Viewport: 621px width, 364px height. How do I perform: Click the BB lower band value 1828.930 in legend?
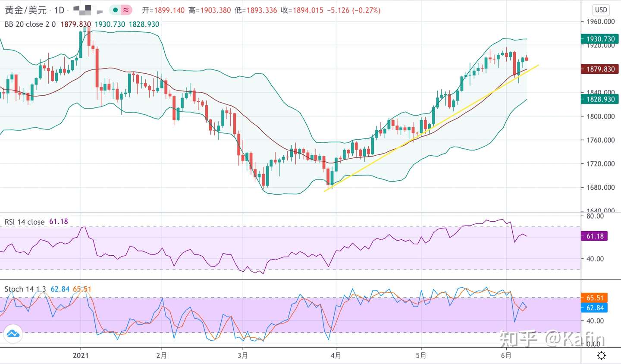(x=144, y=24)
